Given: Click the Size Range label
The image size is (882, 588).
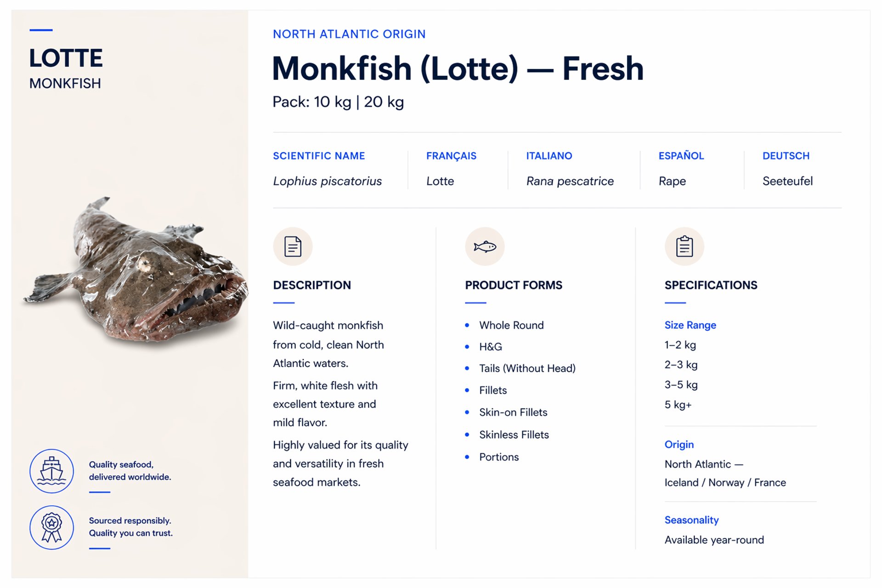Looking at the screenshot, I should 690,325.
